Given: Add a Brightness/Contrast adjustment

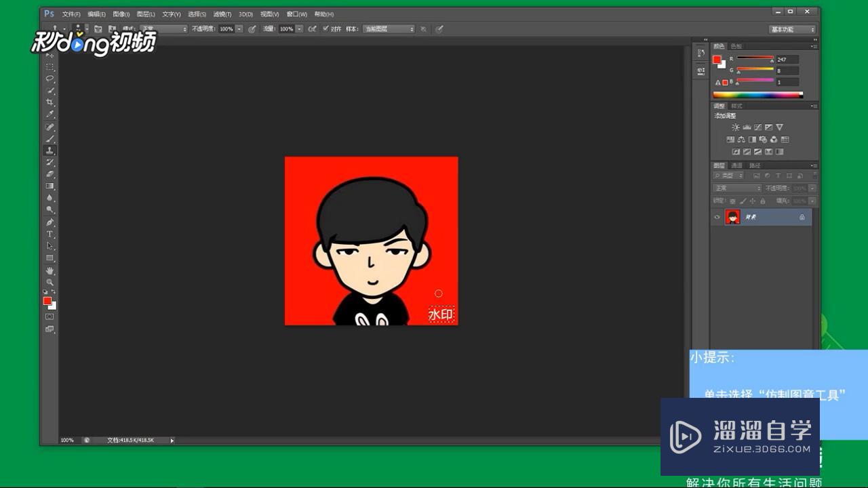Looking at the screenshot, I should pyautogui.click(x=736, y=127).
